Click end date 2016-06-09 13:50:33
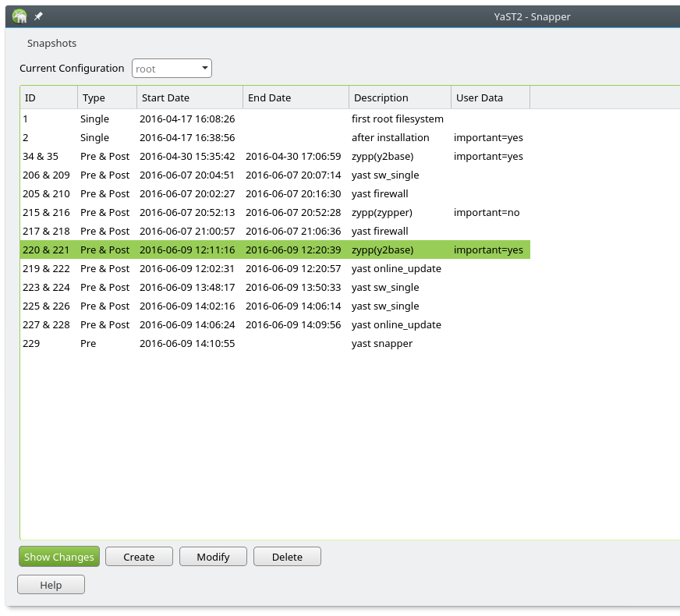The height and width of the screenshot is (616, 680). (293, 288)
